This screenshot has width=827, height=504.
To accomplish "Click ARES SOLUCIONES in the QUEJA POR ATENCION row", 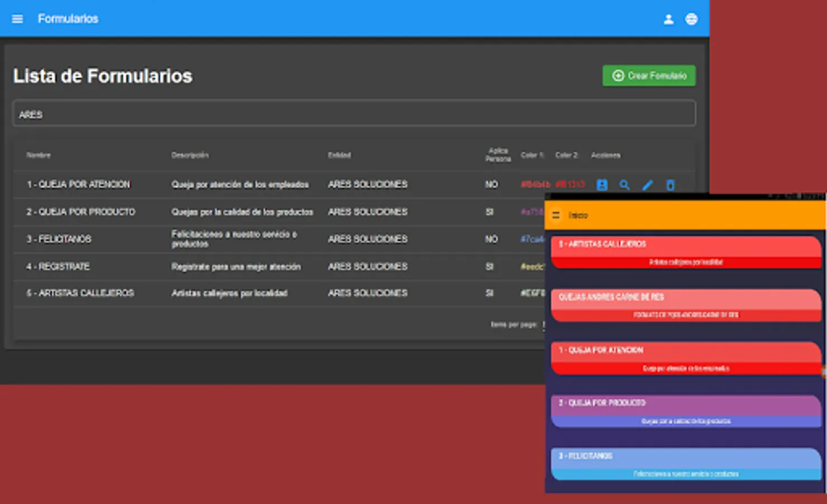I will pyautogui.click(x=368, y=184).
